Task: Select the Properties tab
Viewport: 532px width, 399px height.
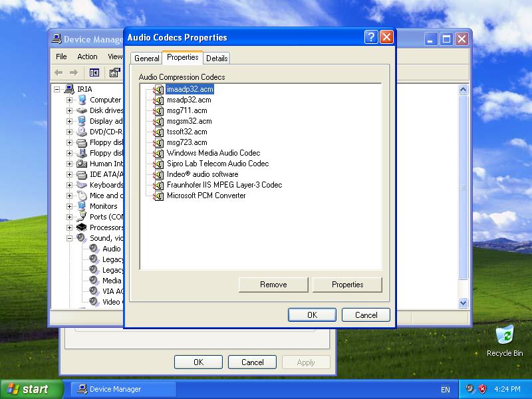Action: 182,57
